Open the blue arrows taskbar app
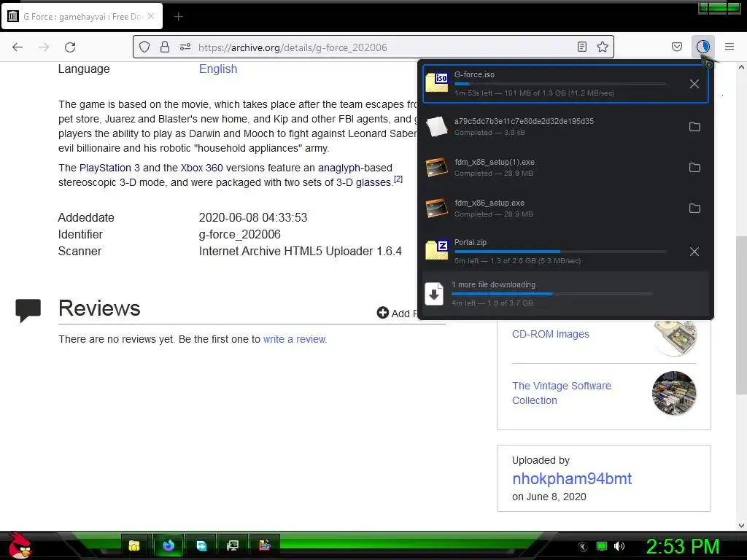Image resolution: width=747 pixels, height=560 pixels. coord(201,545)
